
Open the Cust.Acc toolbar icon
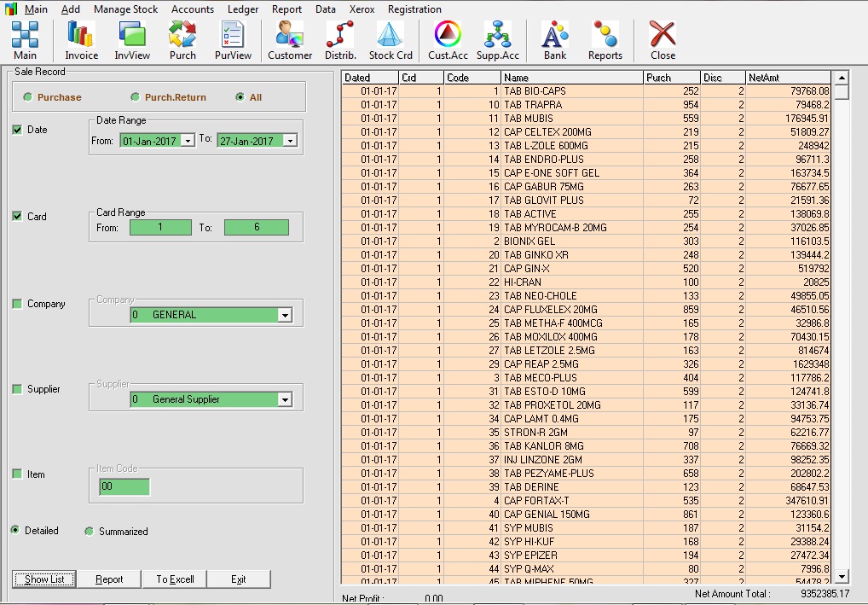point(448,40)
